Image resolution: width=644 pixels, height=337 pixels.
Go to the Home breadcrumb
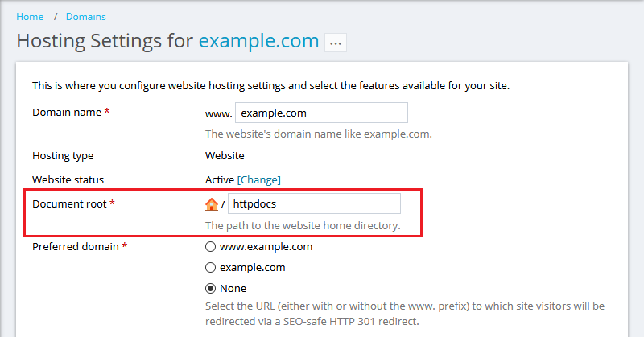pyautogui.click(x=30, y=16)
